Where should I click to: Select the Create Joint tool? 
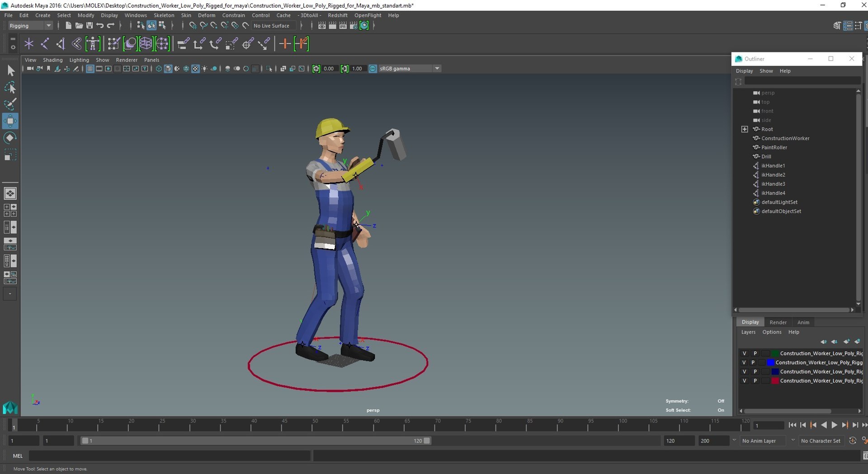pos(45,44)
